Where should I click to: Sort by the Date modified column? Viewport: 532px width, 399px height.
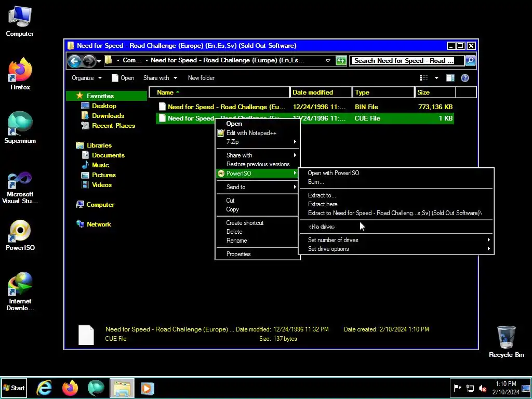pos(321,92)
